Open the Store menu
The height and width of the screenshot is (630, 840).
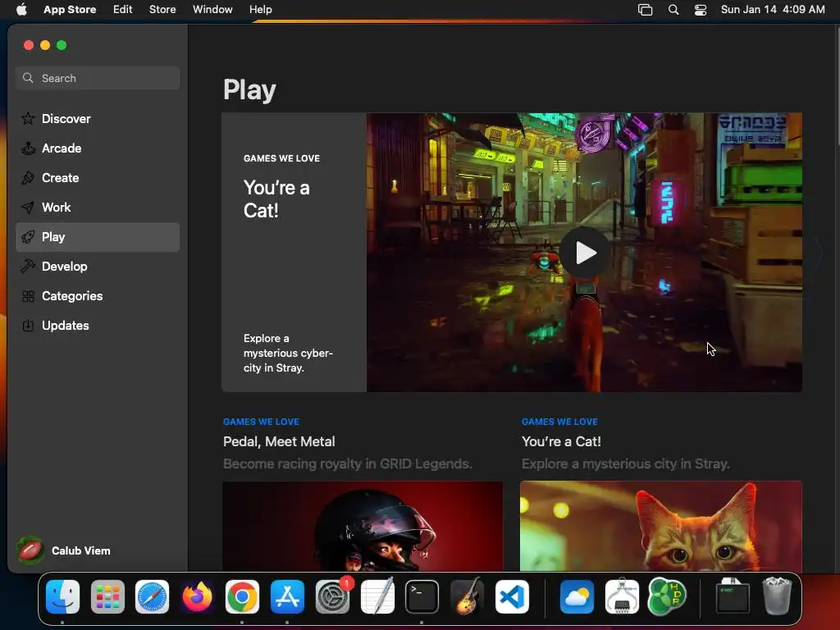tap(162, 9)
